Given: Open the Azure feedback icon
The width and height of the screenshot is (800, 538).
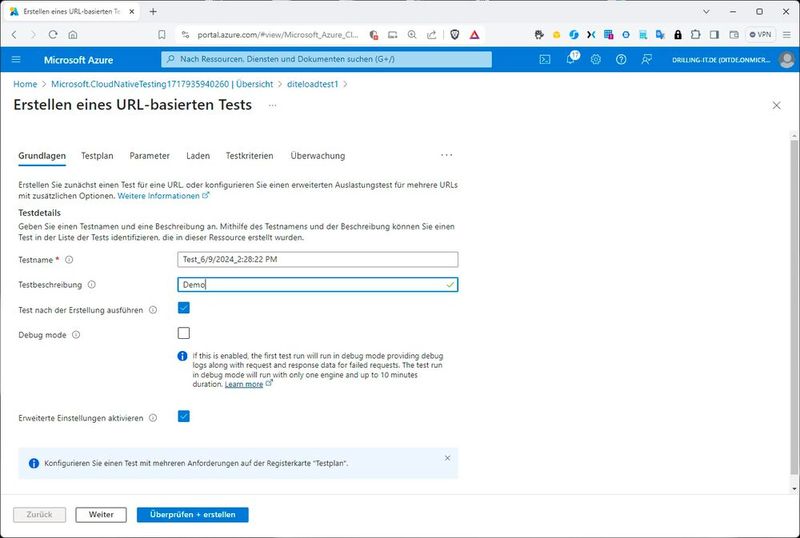Looking at the screenshot, I should tap(646, 60).
